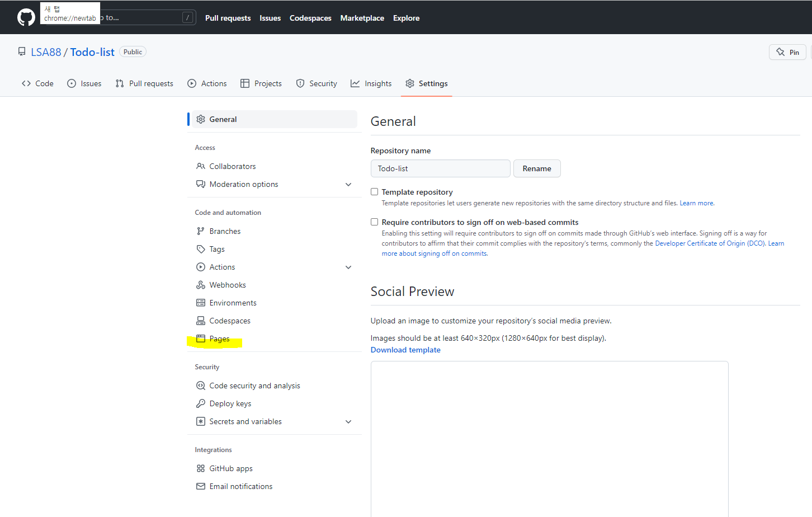The width and height of the screenshot is (812, 517).
Task: Click the slash shortcut icon in the search box
Action: [188, 17]
